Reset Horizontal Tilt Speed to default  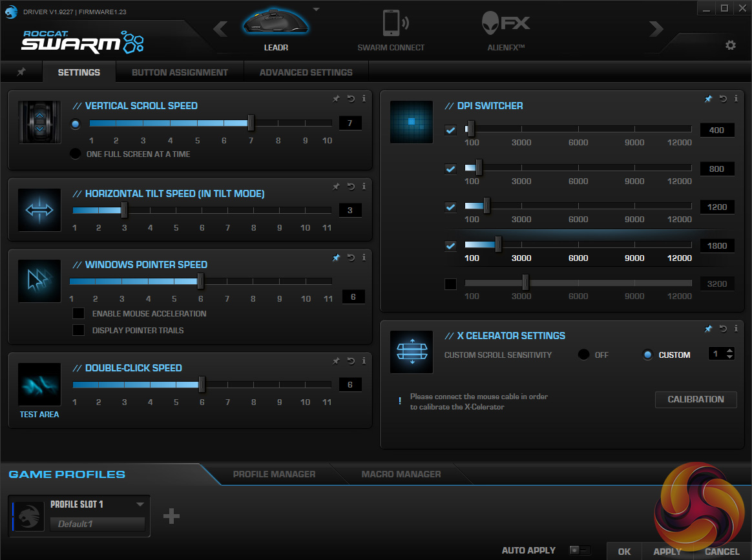click(x=351, y=187)
